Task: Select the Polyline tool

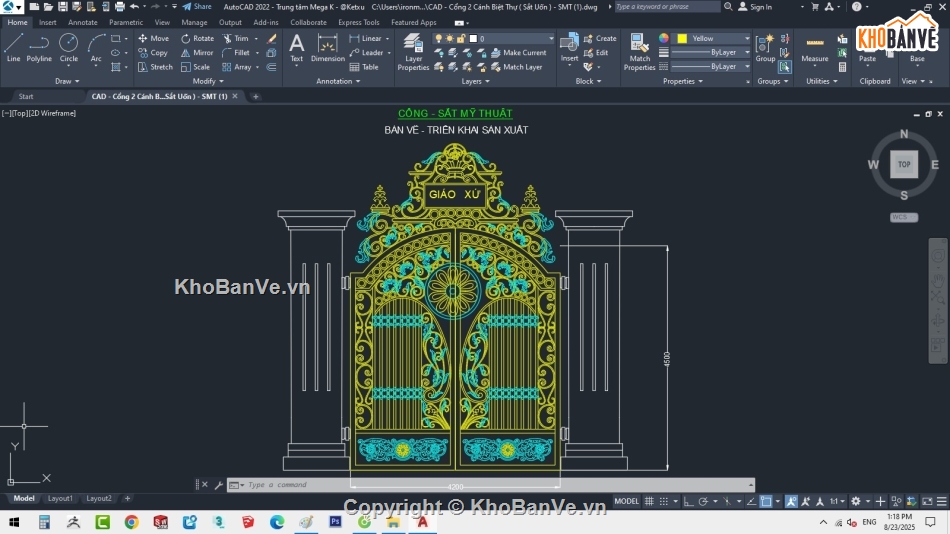Action: click(39, 48)
